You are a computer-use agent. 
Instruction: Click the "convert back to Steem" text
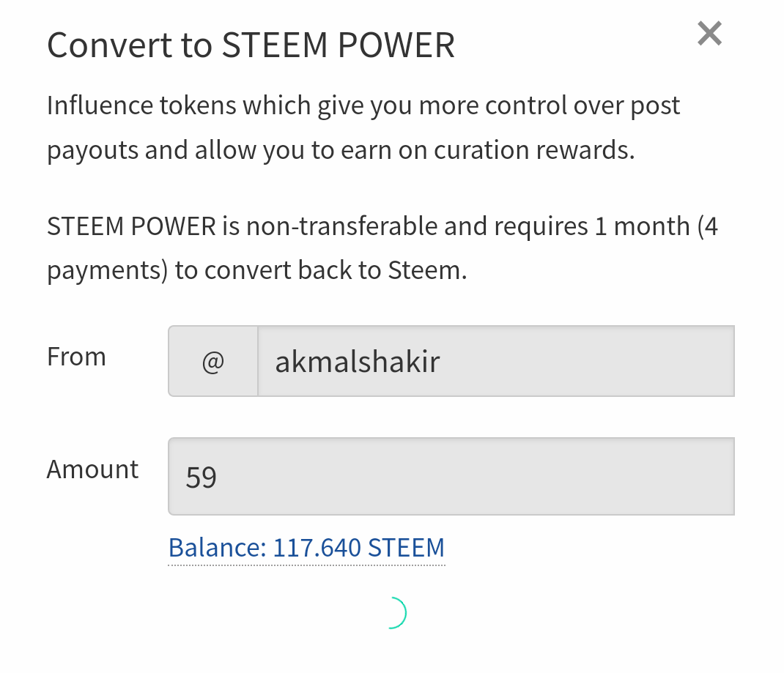[x=336, y=271]
